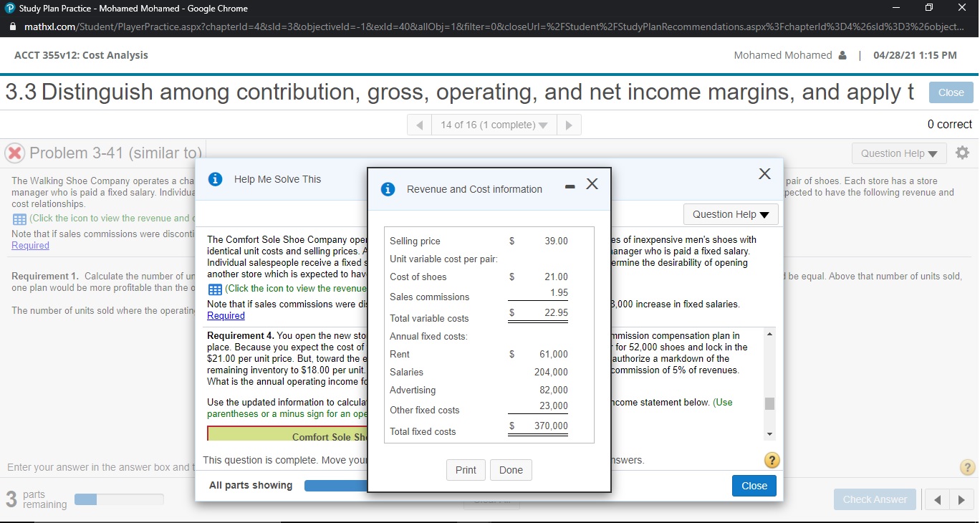Click the Sales commissions value 1.95
The width and height of the screenshot is (980, 523).
coord(559,292)
